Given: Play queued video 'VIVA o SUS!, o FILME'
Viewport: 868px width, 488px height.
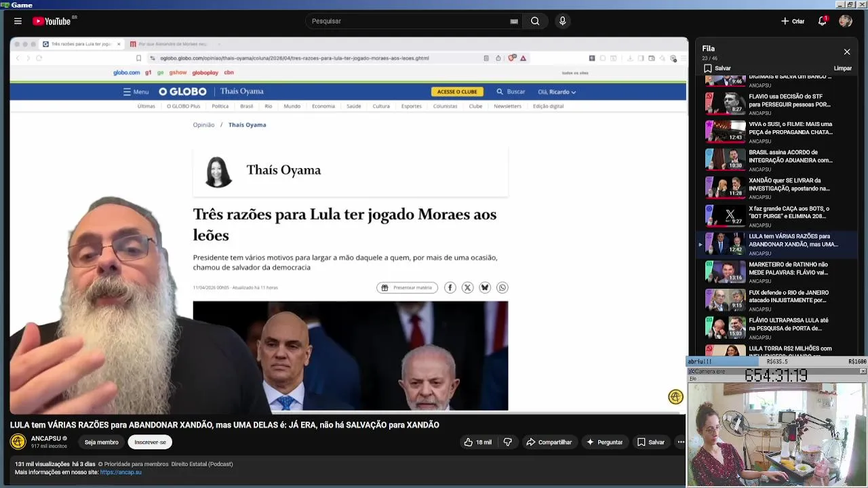Looking at the screenshot, I should 777,131.
